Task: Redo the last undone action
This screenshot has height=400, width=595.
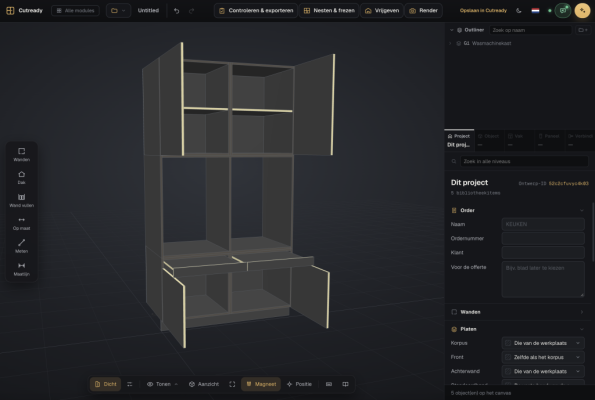Action: pyautogui.click(x=192, y=11)
